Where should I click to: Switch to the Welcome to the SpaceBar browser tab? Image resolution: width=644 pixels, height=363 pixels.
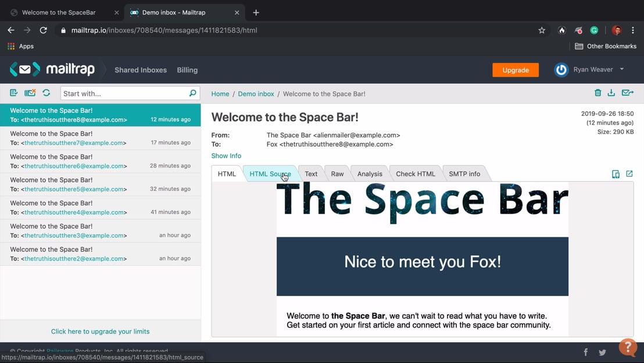[59, 12]
